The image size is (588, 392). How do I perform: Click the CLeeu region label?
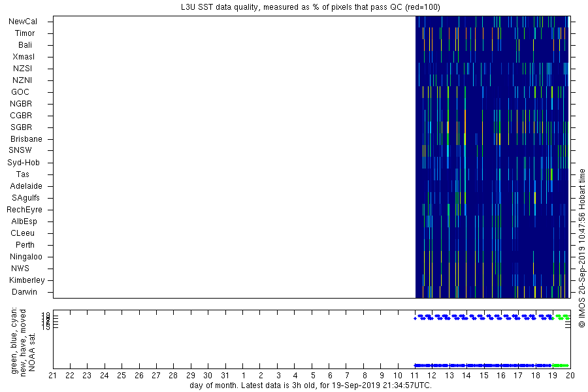click(22, 233)
